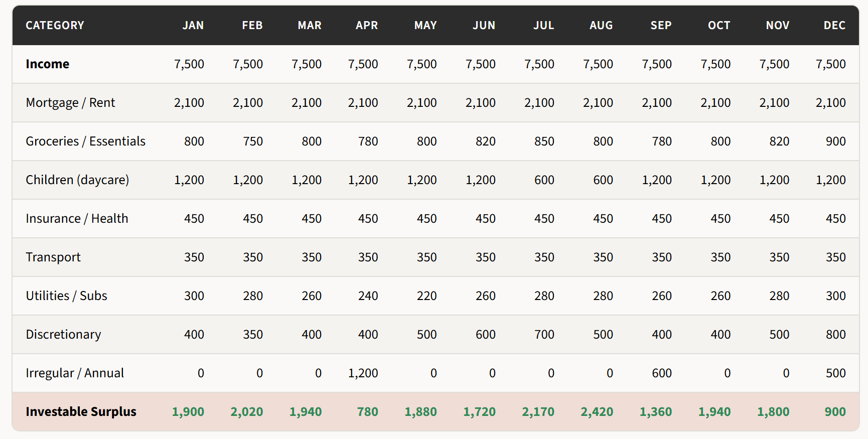Click July daycare value 600
Viewport: 868px width, 439px height.
(544, 180)
